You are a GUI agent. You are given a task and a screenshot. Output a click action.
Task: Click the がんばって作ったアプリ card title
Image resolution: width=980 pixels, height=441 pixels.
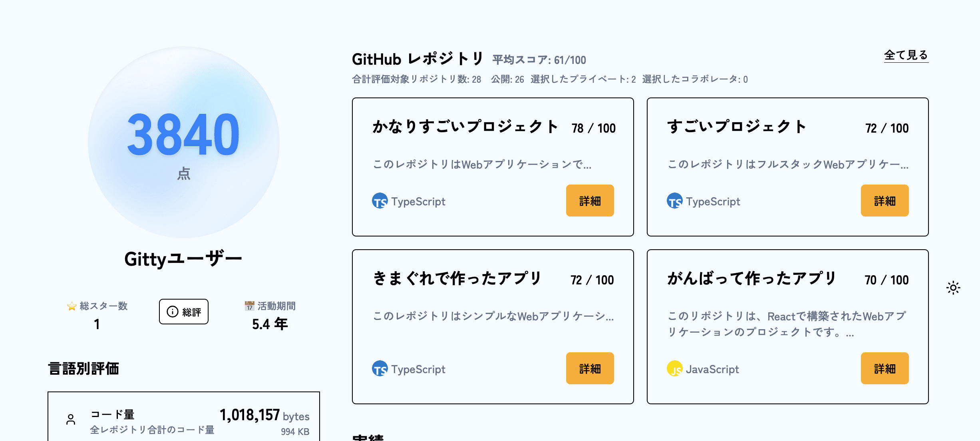pyautogui.click(x=752, y=279)
